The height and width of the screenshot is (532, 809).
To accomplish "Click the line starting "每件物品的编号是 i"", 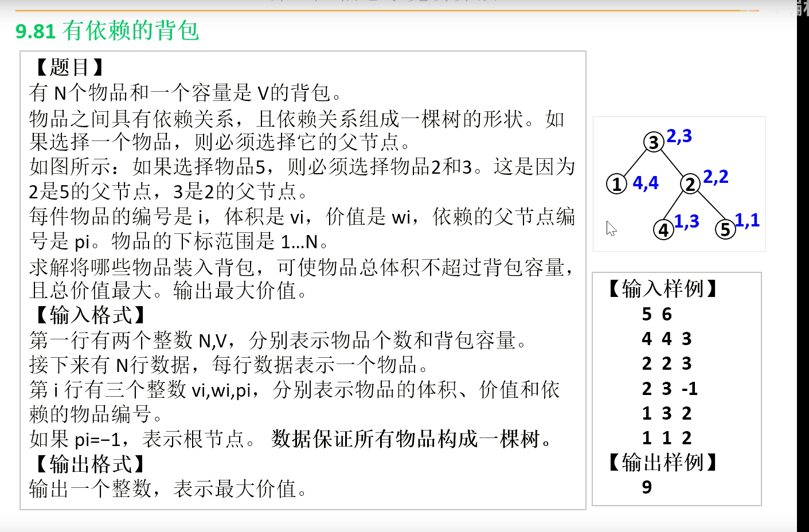I will (302, 217).
